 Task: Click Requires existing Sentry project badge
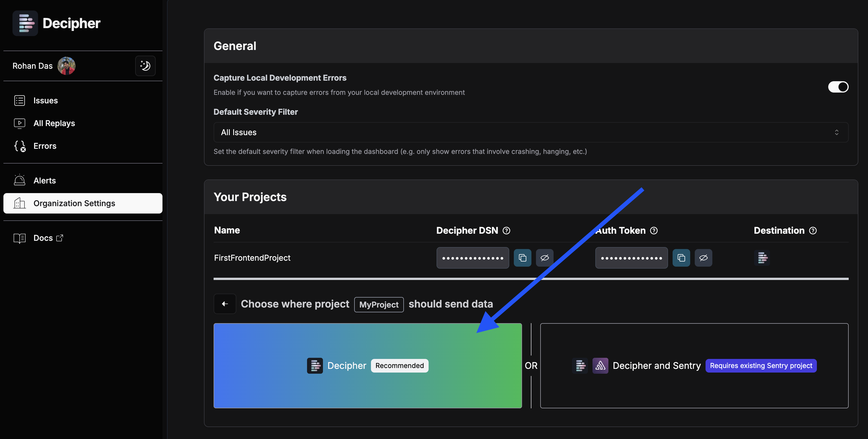click(x=761, y=365)
